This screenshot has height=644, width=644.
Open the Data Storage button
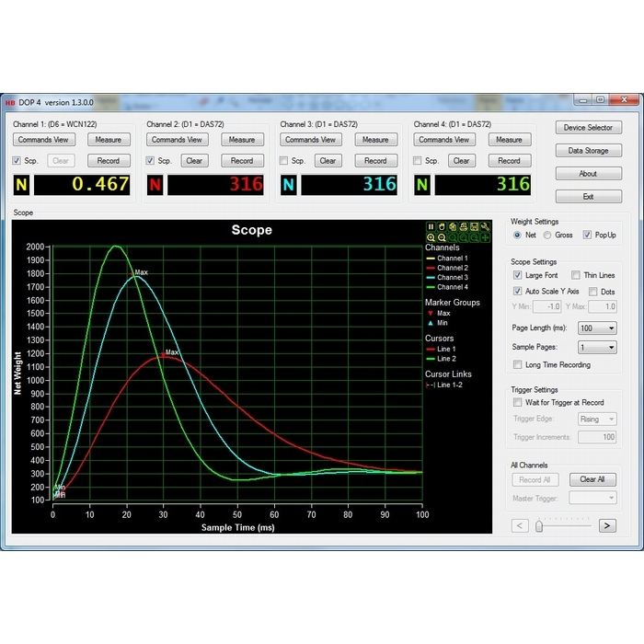tap(588, 151)
